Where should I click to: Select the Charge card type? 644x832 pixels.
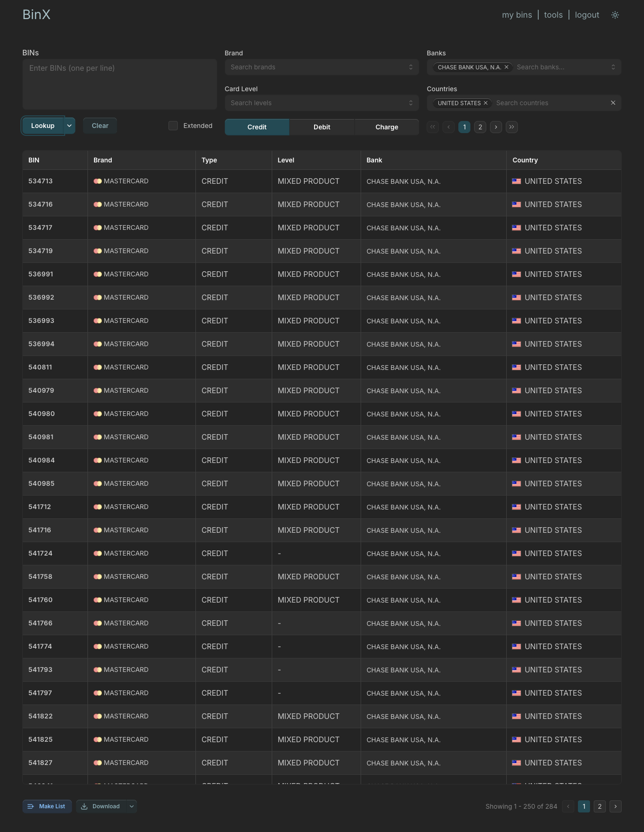point(386,127)
